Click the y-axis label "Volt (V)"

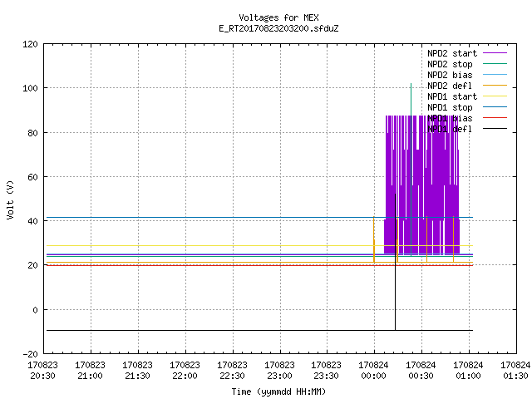pos(11,199)
